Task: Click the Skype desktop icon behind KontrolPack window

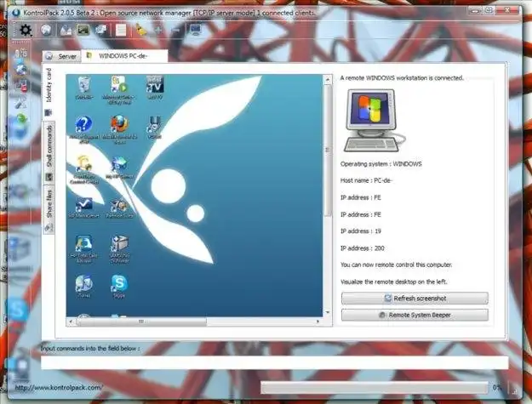Action: click(x=17, y=310)
